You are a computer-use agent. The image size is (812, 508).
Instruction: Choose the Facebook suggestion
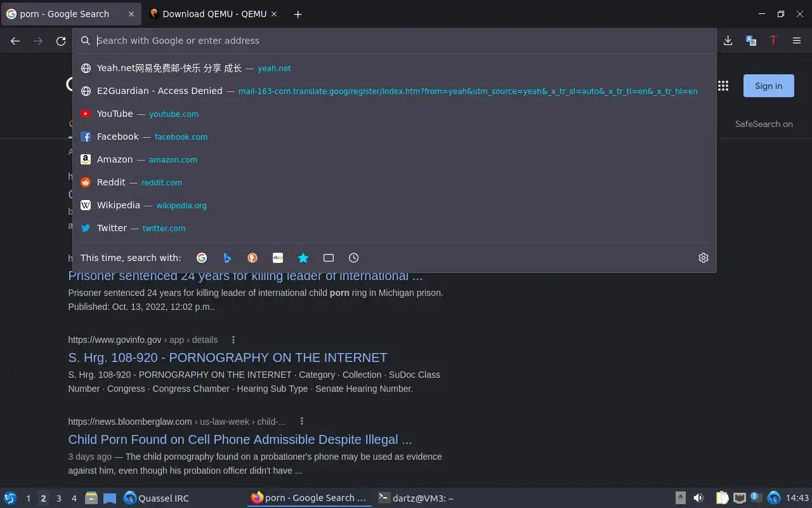(x=395, y=137)
